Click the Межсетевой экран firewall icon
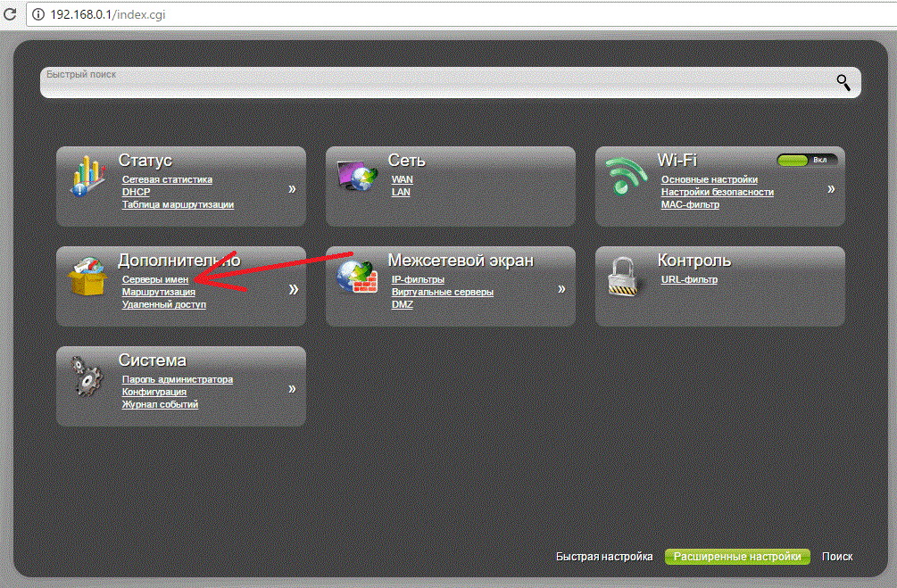Image resolution: width=897 pixels, height=588 pixels. 357,277
